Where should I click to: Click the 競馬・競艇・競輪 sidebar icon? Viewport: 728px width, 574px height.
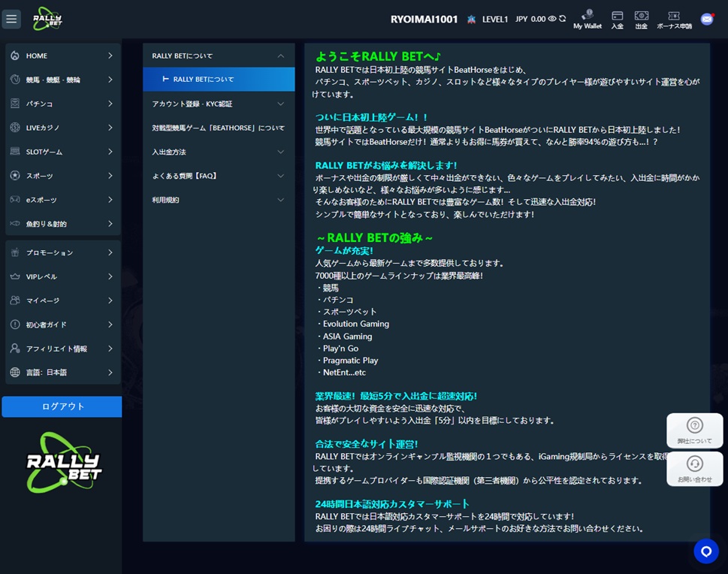(15, 80)
